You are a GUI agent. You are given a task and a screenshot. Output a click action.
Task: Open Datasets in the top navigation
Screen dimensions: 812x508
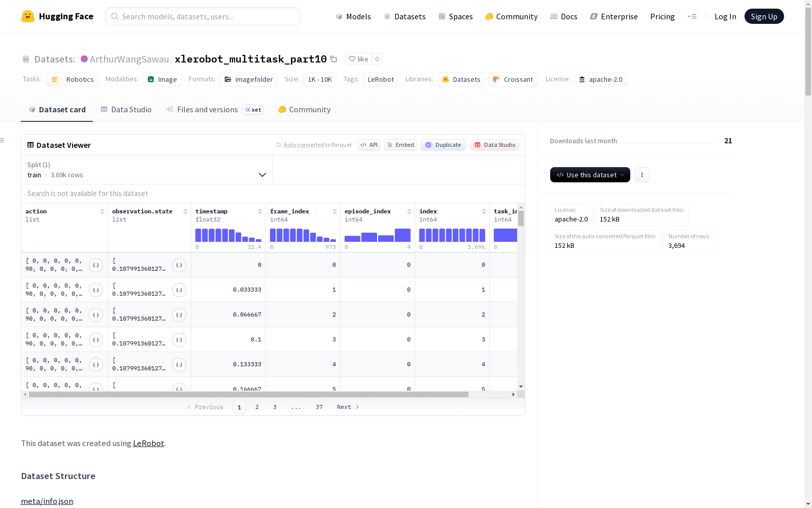(x=404, y=16)
